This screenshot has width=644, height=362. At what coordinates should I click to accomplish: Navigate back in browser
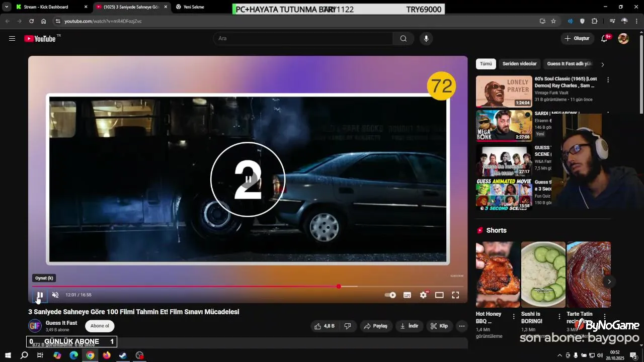(7, 21)
